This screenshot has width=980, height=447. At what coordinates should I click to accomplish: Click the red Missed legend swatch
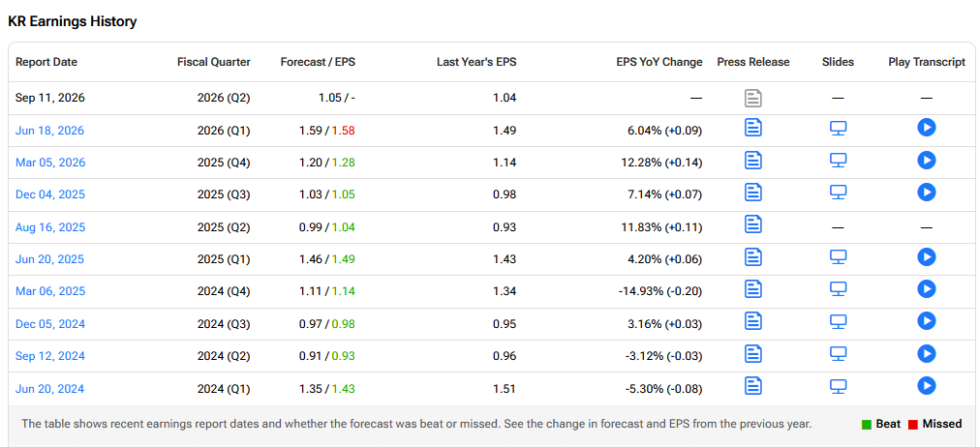coord(912,425)
